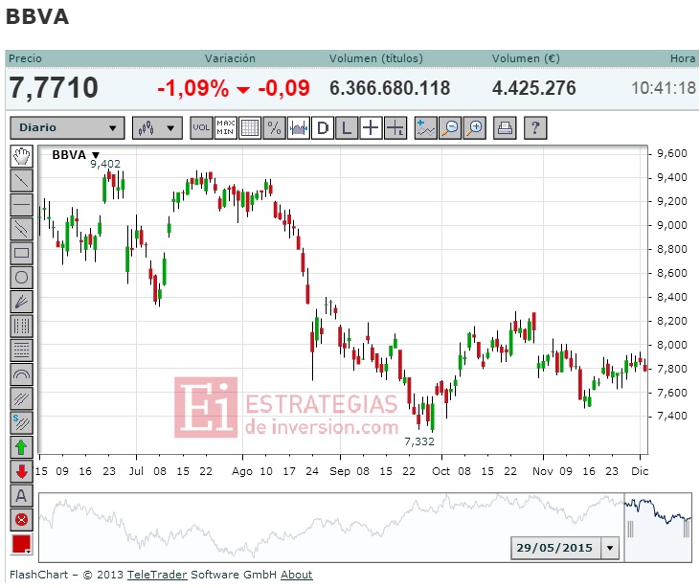Click the 29/05/2015 date field
Viewport: 700px width, 588px height.
tap(555, 548)
